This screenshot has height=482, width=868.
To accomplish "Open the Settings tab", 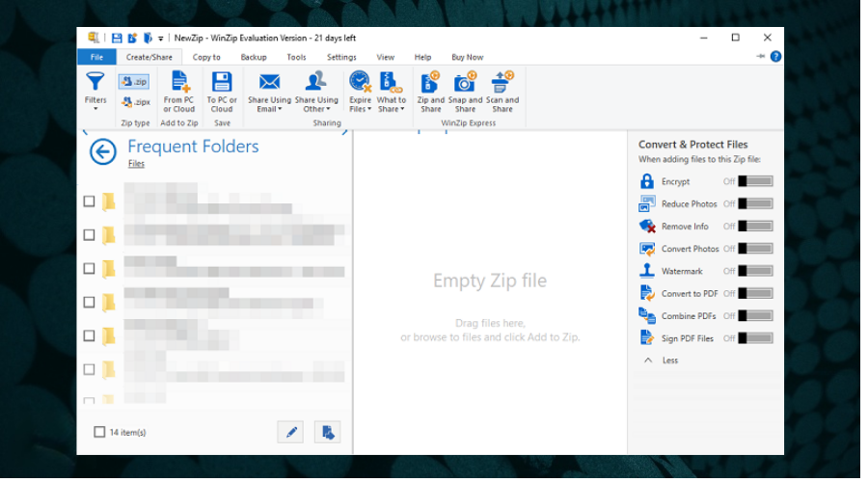I will click(341, 57).
